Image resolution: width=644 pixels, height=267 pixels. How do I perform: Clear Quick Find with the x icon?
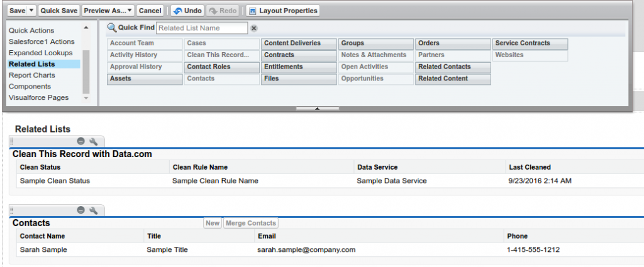pos(254,28)
